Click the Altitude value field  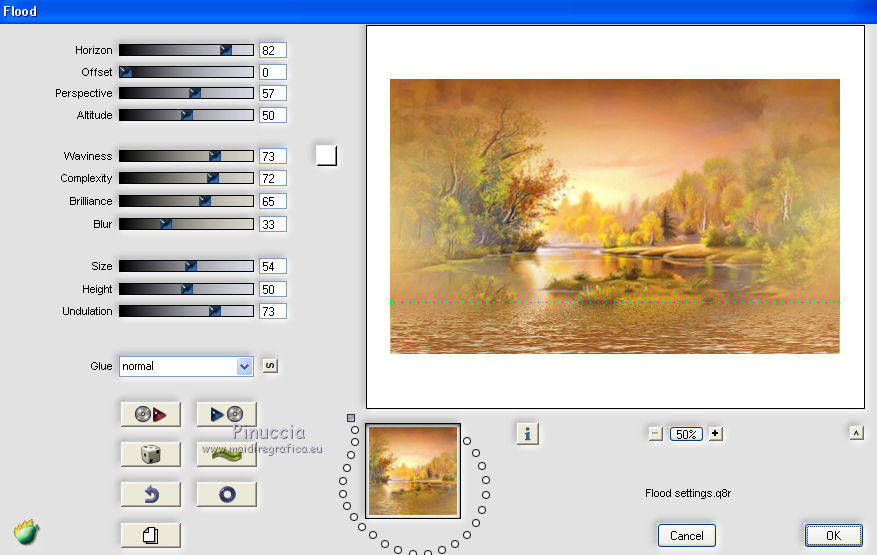pyautogui.click(x=272, y=115)
